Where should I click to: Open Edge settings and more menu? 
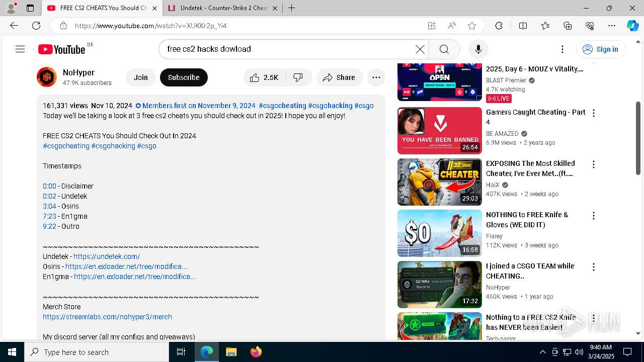click(612, 26)
